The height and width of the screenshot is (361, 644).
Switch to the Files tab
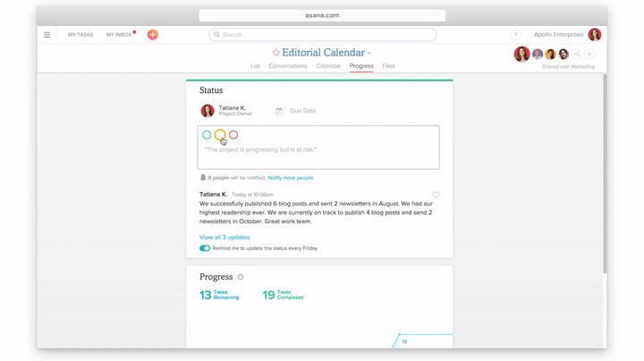tap(388, 66)
